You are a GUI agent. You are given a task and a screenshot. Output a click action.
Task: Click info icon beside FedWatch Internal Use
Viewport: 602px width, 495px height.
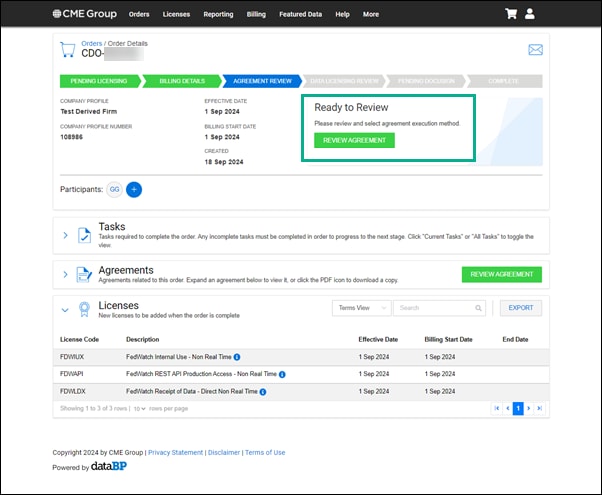pos(237,356)
